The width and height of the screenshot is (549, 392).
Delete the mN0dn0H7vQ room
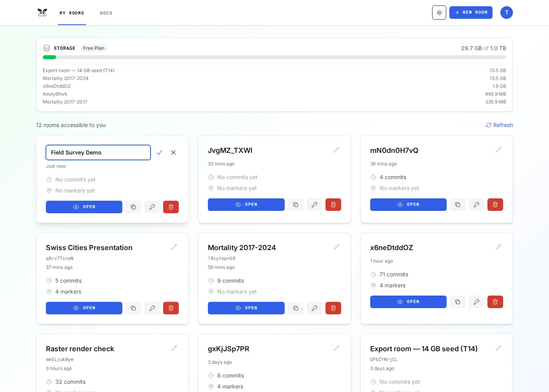(x=495, y=205)
